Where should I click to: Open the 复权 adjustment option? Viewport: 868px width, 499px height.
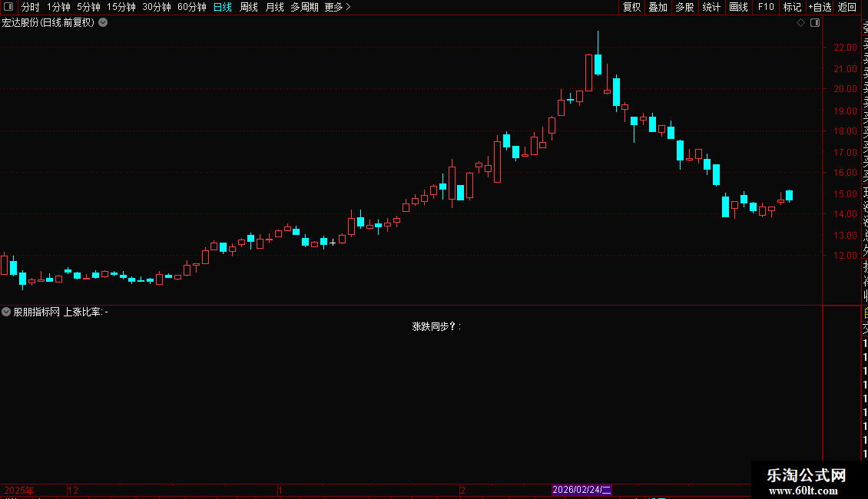631,7
